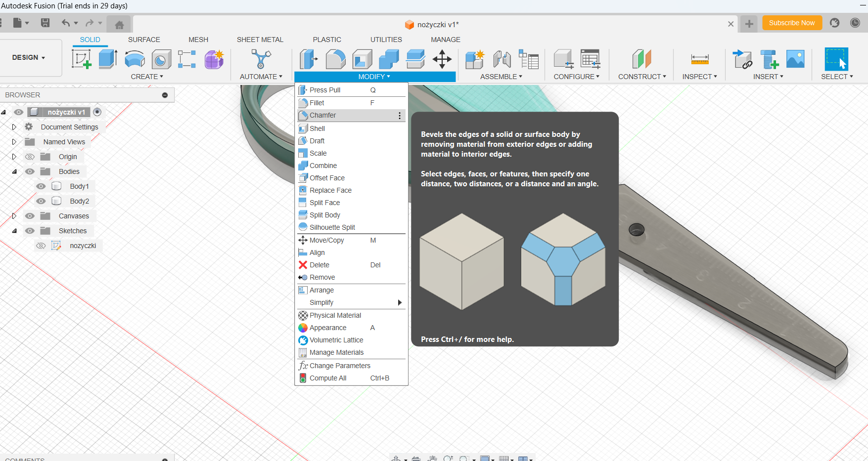Choose Chamfer from the Modify menu
This screenshot has height=461, width=868.
[351, 115]
